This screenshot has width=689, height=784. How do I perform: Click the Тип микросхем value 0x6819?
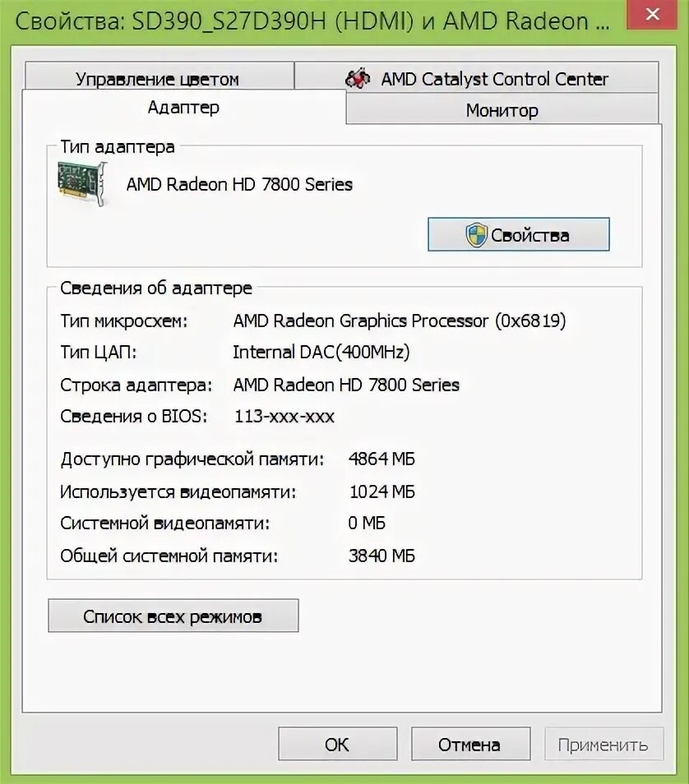click(x=530, y=321)
